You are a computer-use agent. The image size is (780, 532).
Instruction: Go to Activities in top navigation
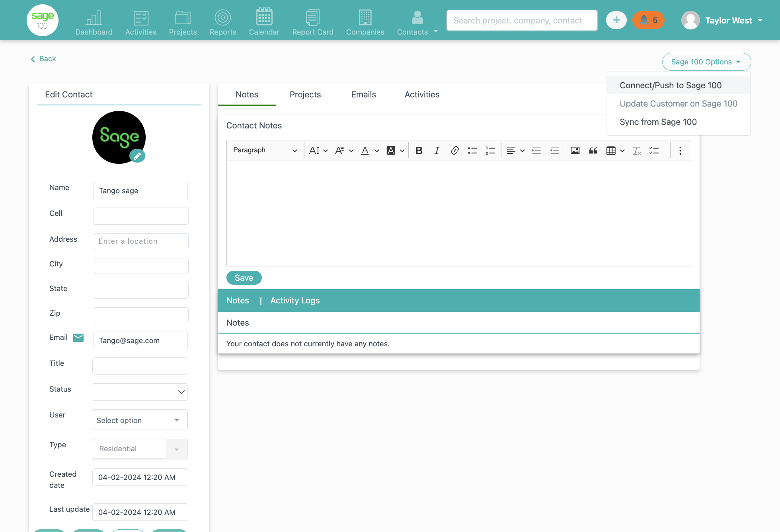coord(141,22)
